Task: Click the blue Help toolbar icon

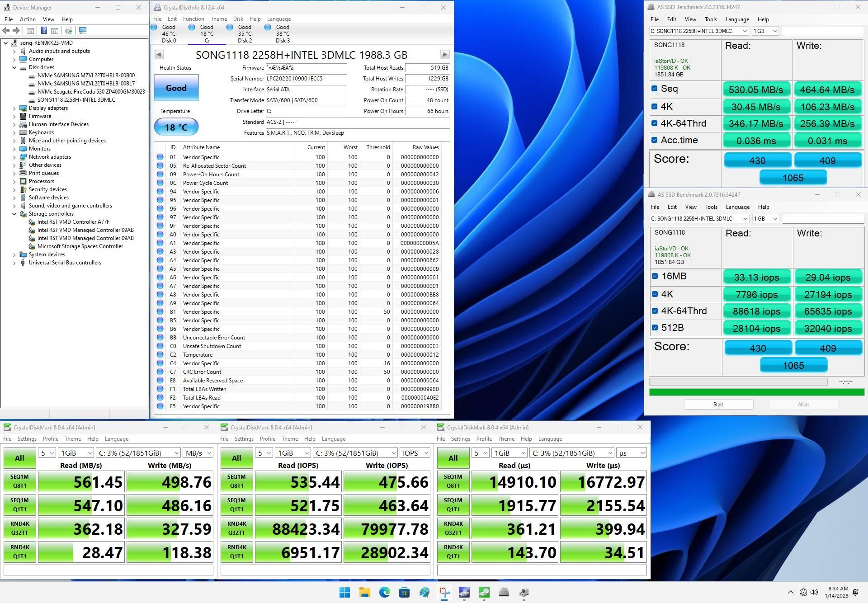Action: click(x=44, y=30)
